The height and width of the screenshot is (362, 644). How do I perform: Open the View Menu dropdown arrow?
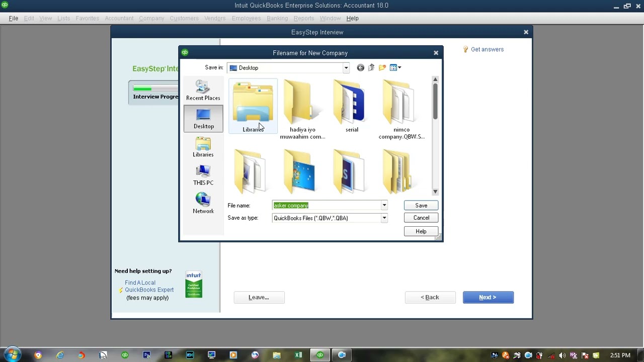pos(399,68)
